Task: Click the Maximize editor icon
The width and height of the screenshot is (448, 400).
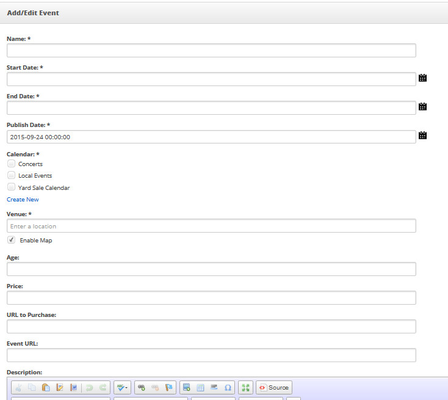Action: [246, 387]
